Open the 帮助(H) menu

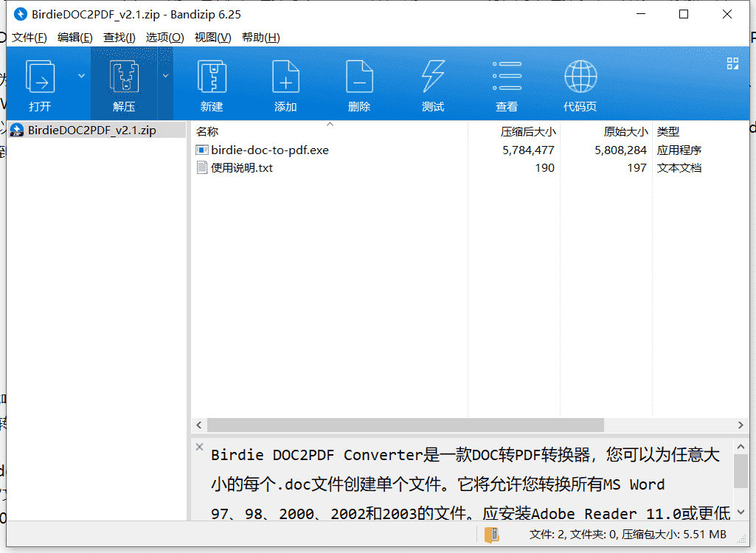tap(261, 37)
